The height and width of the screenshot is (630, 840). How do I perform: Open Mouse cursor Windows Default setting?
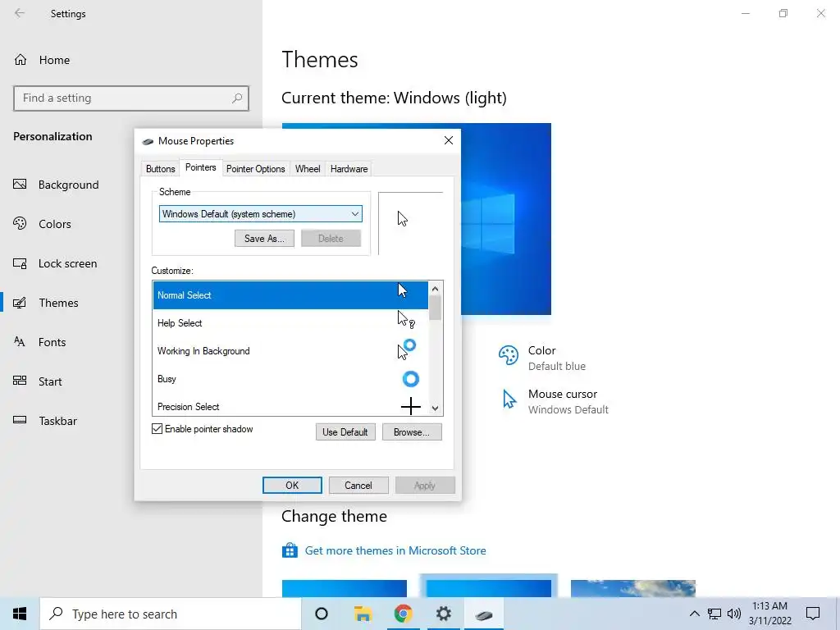(555, 401)
